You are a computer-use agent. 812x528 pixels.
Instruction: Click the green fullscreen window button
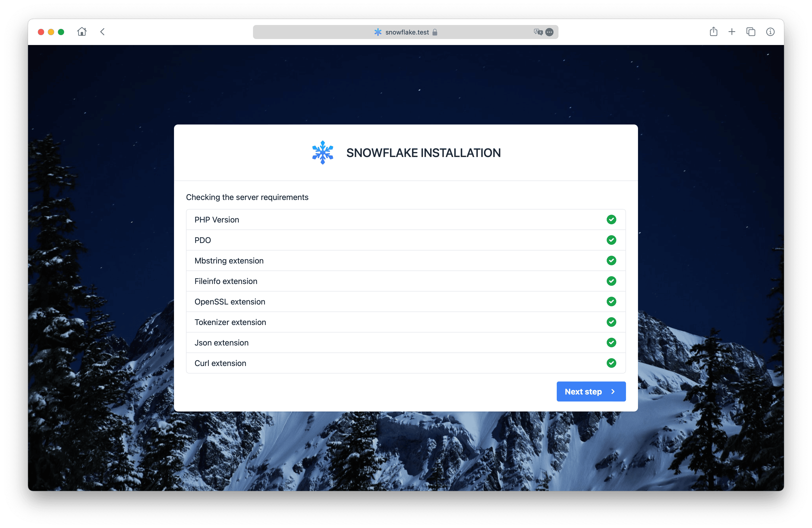pyautogui.click(x=61, y=32)
